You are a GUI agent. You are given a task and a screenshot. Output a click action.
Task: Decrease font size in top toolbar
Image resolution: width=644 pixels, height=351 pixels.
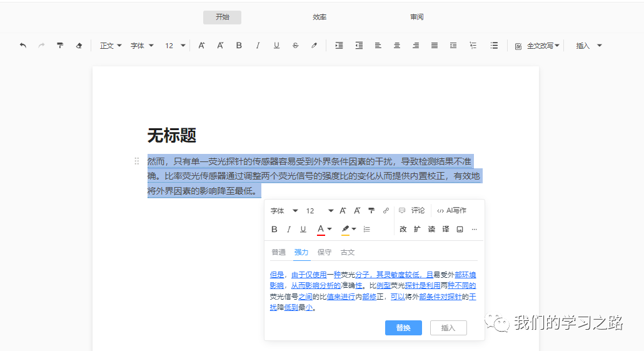[x=220, y=46]
